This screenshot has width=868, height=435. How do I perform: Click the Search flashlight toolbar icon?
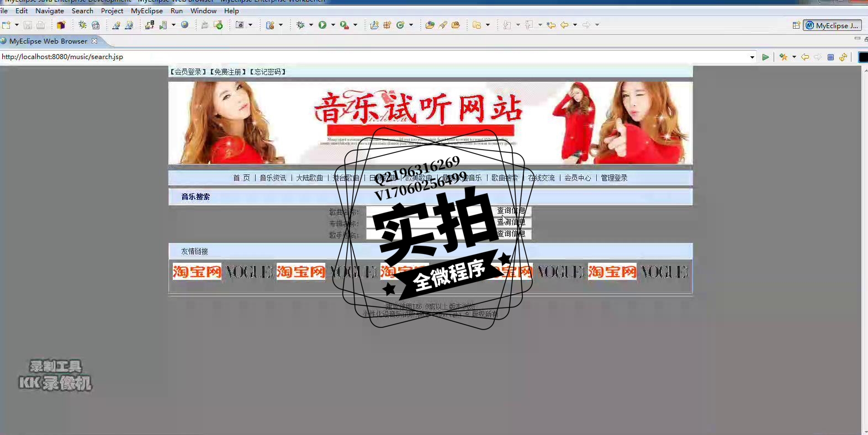click(443, 25)
